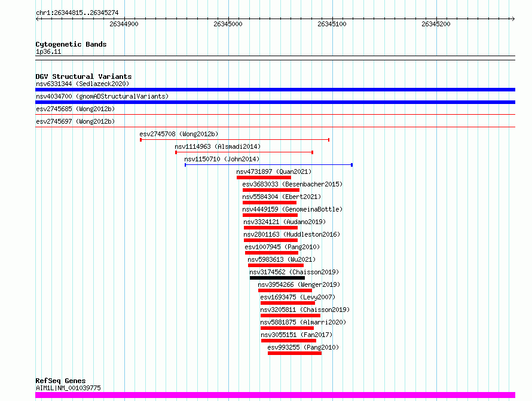Screen dimensions: 532x401
Task: Click the red line under nsv1114963
Action: pos(244,152)
